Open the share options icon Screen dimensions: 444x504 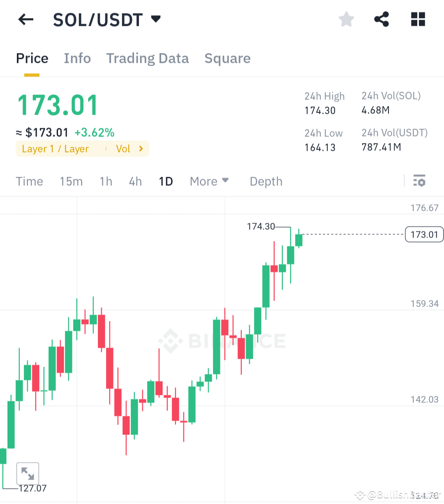382,18
